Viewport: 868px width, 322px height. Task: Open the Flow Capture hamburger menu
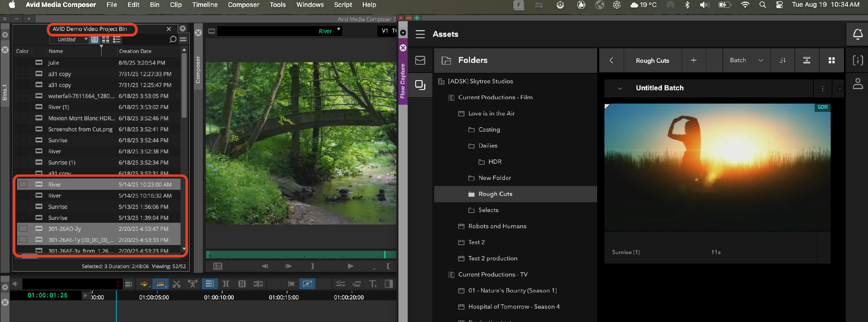pyautogui.click(x=420, y=34)
